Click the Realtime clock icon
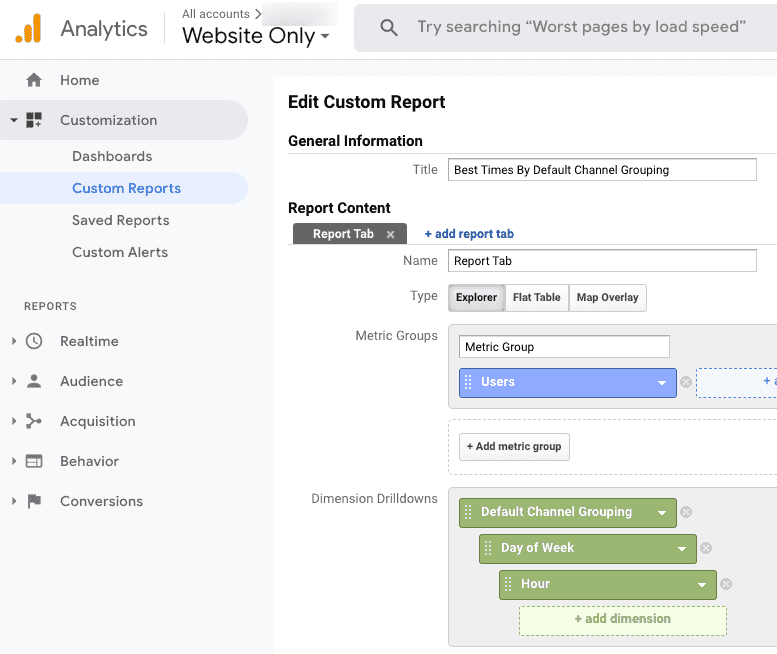This screenshot has height=654, width=777. coord(34,341)
